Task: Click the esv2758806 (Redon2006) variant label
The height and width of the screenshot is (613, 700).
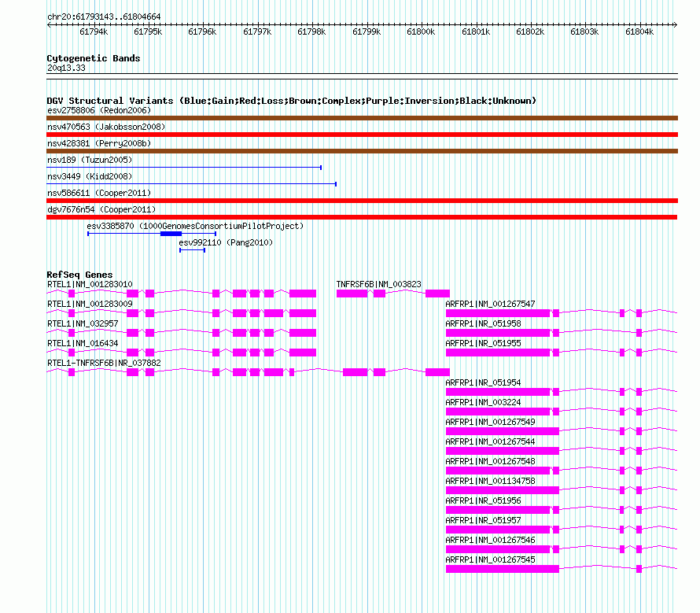Action: click(99, 110)
